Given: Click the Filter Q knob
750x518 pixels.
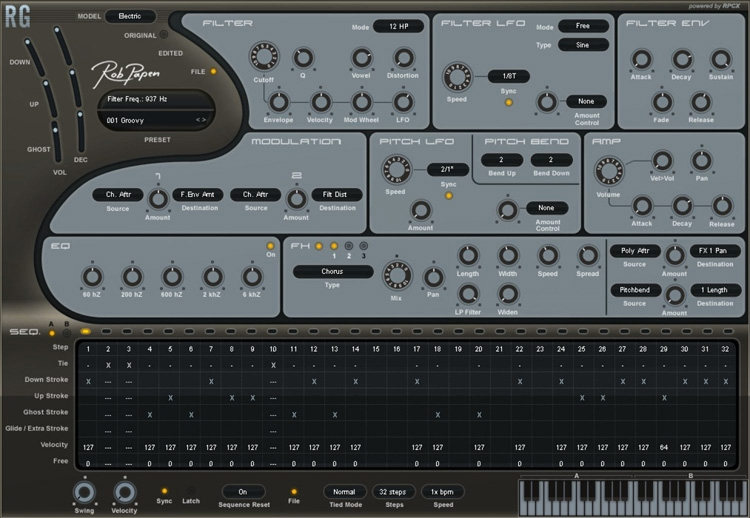Looking at the screenshot, I should (303, 58).
